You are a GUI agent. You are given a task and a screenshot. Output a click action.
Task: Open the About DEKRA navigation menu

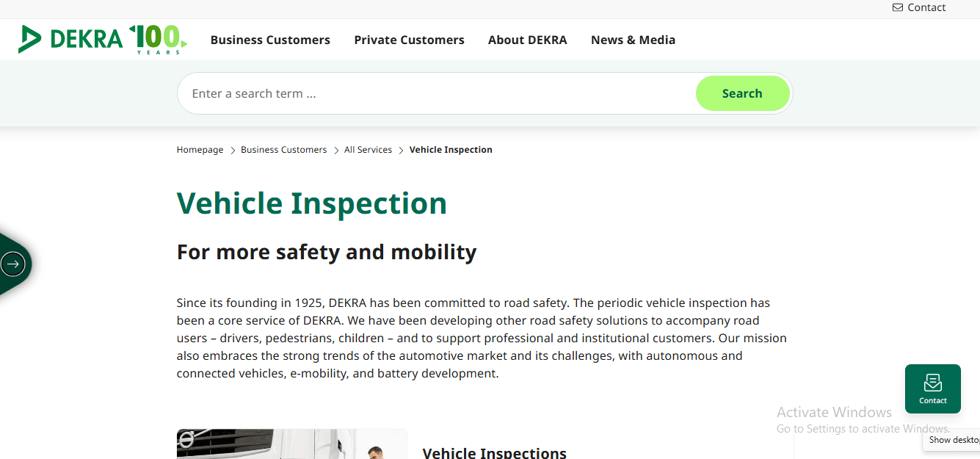pyautogui.click(x=527, y=40)
